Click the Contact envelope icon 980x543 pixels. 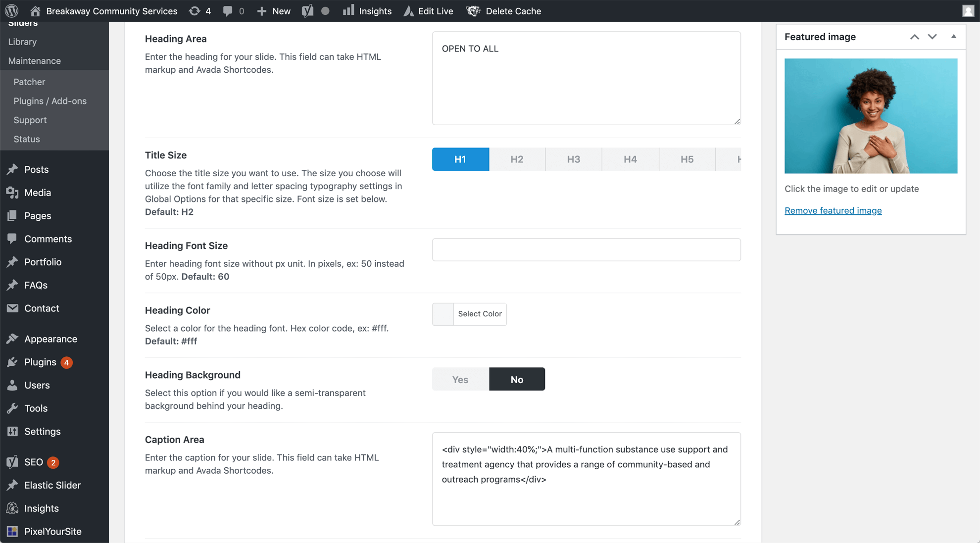tap(12, 308)
